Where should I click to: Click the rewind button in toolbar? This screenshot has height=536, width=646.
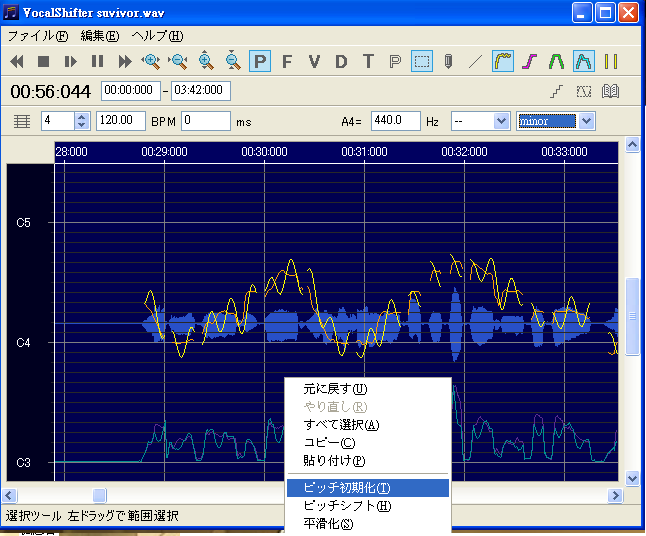[17, 62]
